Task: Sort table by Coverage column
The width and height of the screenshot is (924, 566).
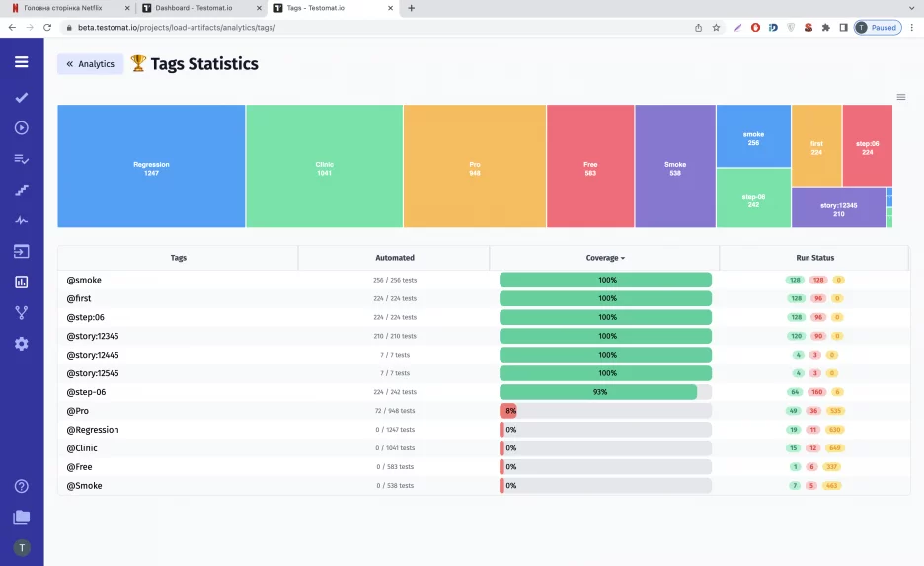Action: click(604, 258)
